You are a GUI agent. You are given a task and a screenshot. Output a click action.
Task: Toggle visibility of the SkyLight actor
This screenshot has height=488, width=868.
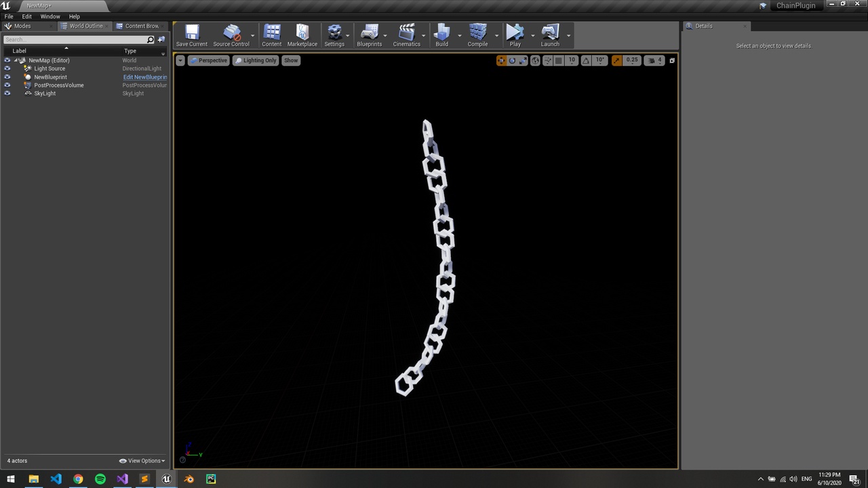(7, 93)
